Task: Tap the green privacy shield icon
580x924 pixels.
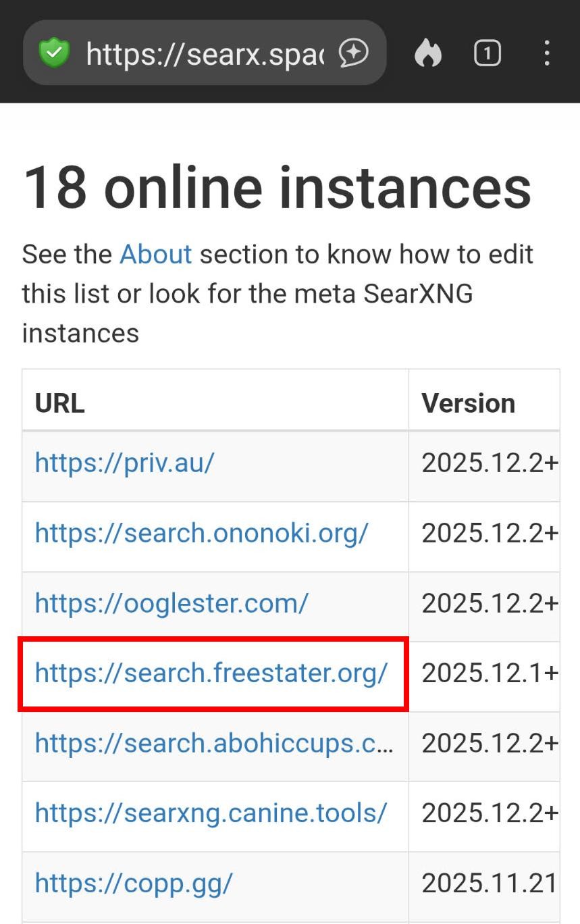Action: click(x=54, y=53)
